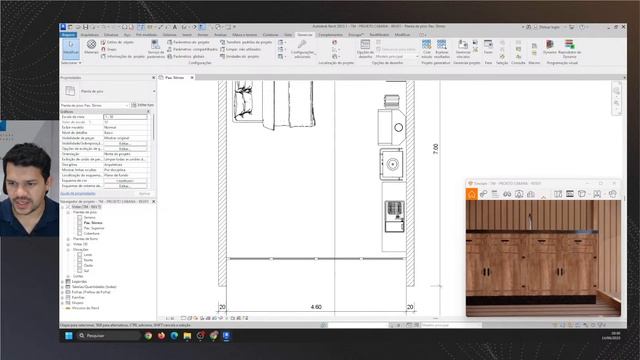Expand the Plantas de forro node

point(68,239)
